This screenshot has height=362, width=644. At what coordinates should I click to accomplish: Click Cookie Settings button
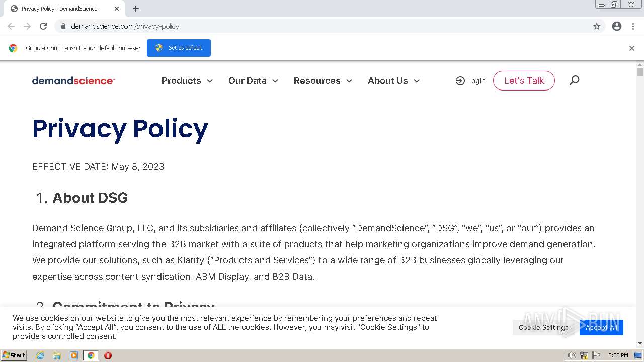[x=543, y=327]
